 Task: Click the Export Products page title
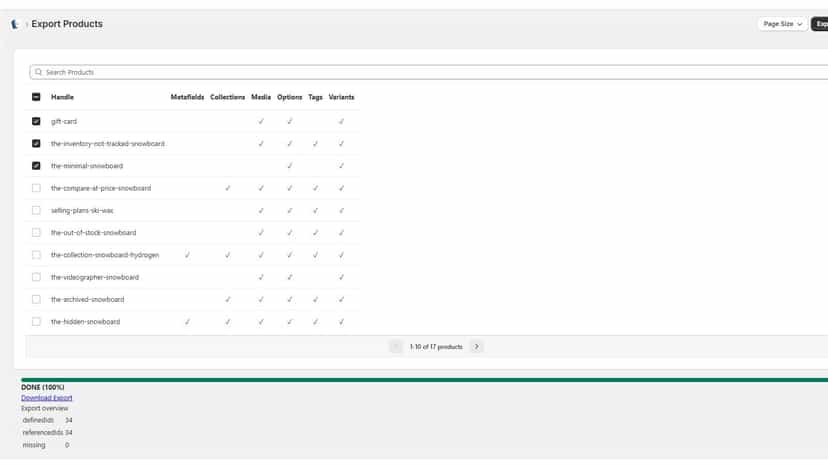click(x=67, y=24)
